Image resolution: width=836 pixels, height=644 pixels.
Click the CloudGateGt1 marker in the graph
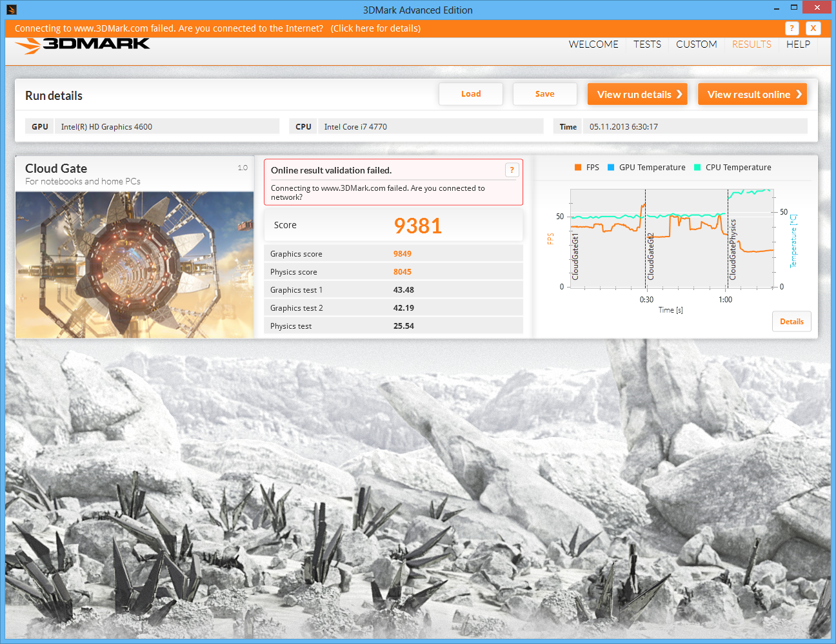(x=575, y=257)
